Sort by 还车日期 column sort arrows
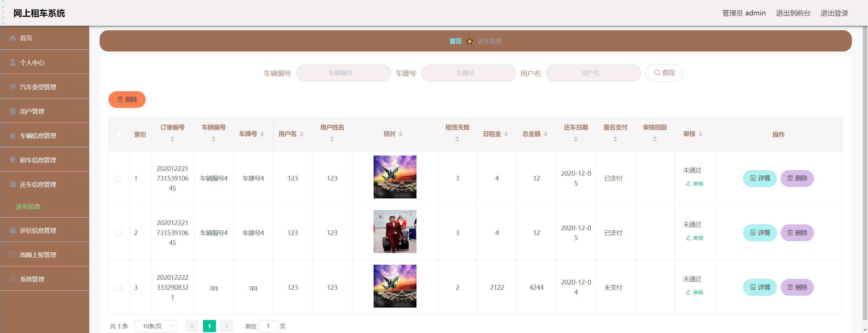The width and height of the screenshot is (868, 333). [576, 139]
